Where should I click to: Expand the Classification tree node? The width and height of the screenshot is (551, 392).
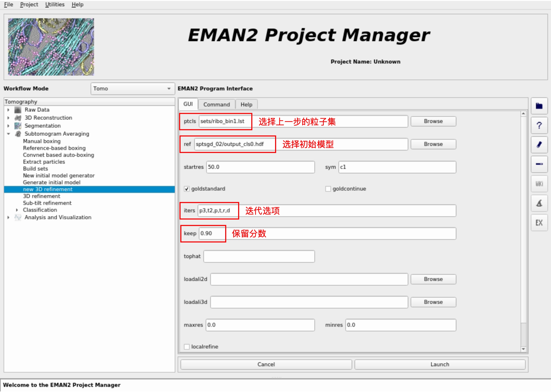pos(17,210)
